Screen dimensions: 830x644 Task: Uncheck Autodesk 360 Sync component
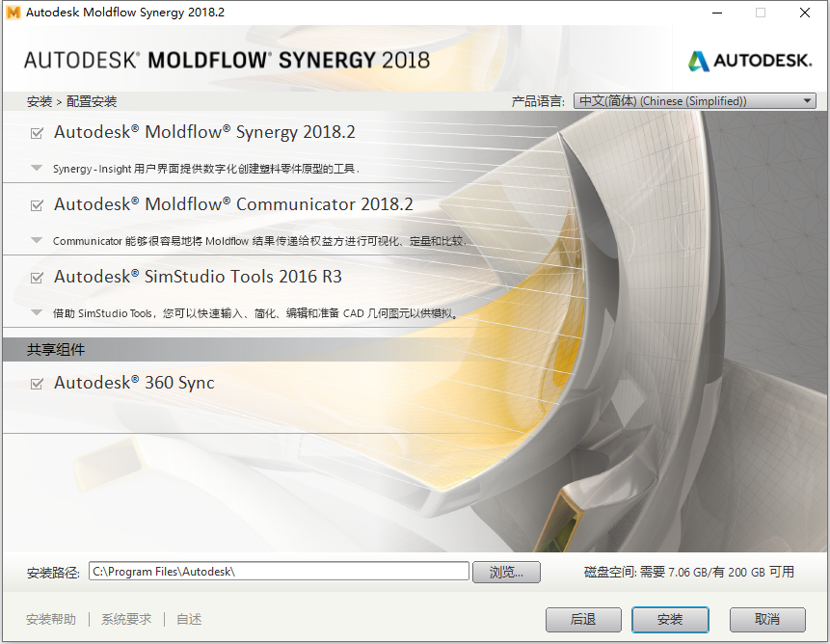click(x=37, y=384)
